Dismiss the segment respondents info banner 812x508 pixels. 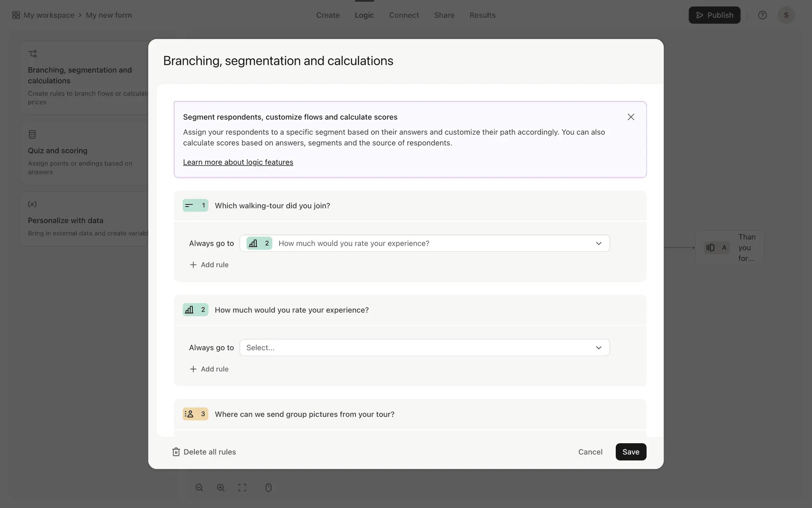[631, 117]
